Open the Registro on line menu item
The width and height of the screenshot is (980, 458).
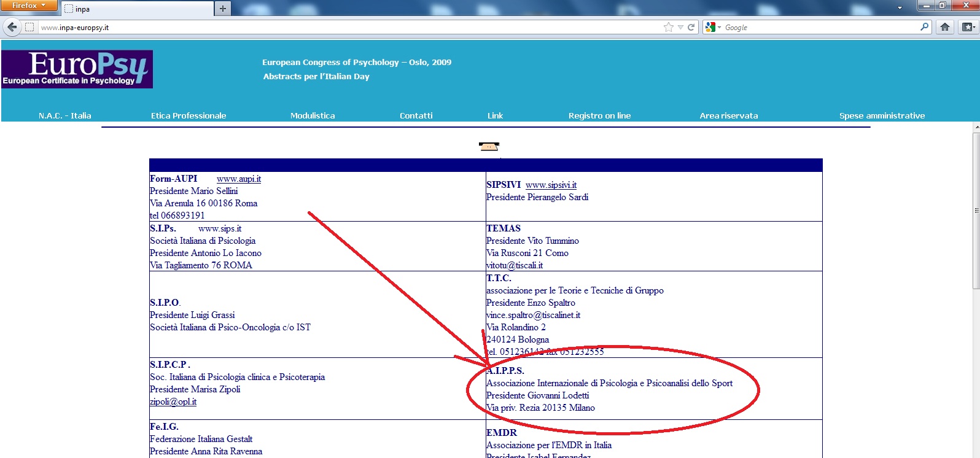pos(599,115)
